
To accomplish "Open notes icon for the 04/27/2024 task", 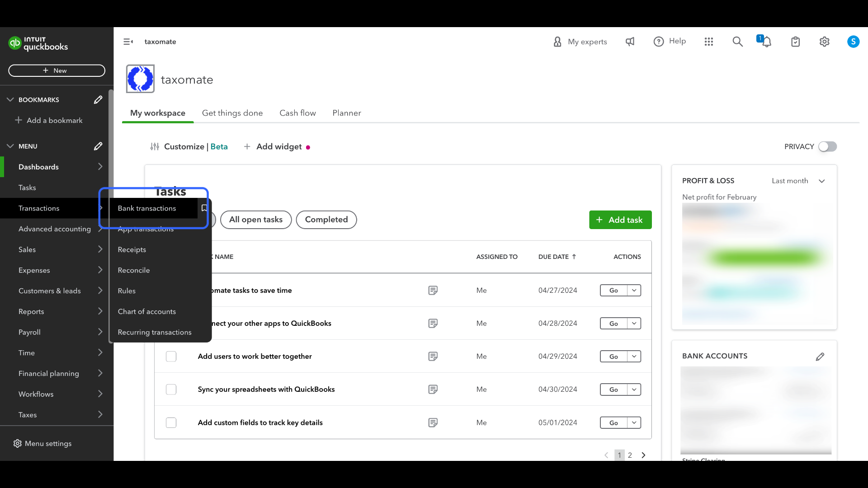I will [x=433, y=291].
